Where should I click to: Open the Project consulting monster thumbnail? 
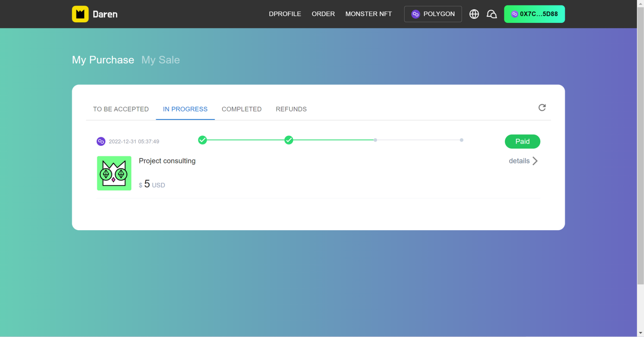click(114, 173)
